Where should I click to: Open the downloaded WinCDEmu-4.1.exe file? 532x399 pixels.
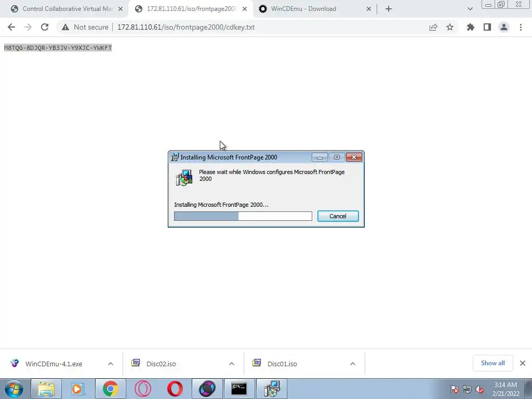click(x=54, y=364)
